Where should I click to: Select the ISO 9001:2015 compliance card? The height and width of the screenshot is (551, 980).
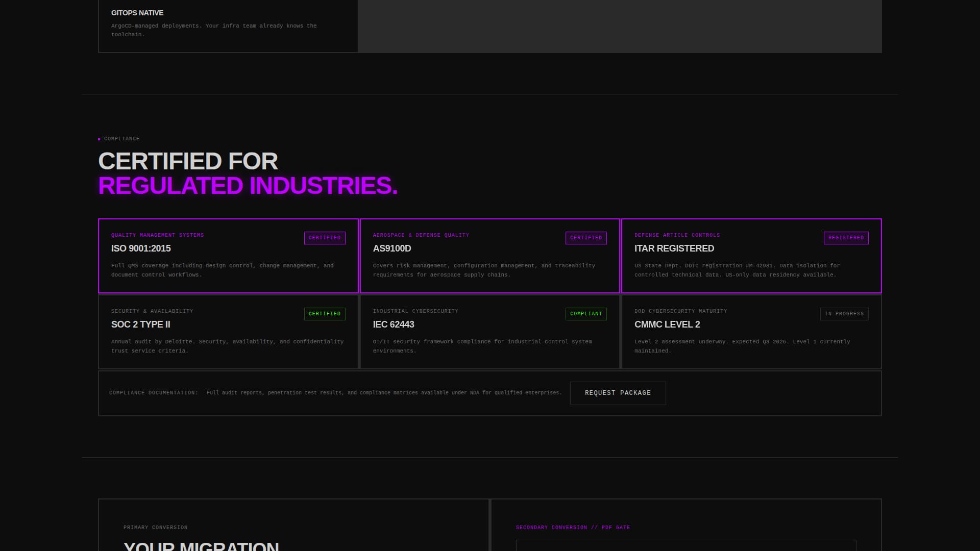[x=228, y=256]
